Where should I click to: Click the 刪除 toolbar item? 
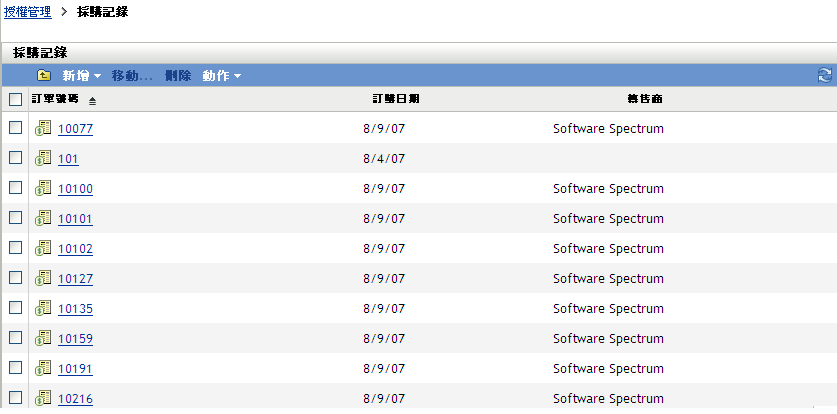[178, 76]
